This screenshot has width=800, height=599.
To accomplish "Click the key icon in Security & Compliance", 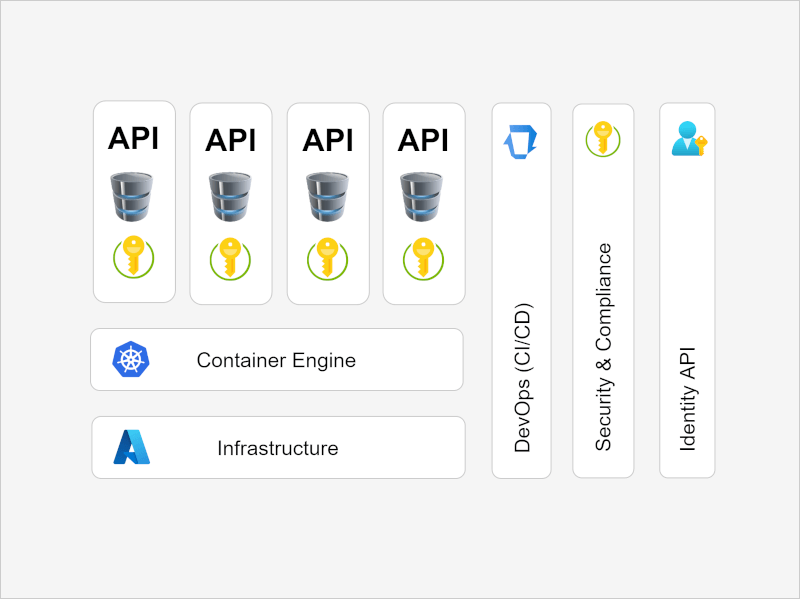I will (x=602, y=139).
